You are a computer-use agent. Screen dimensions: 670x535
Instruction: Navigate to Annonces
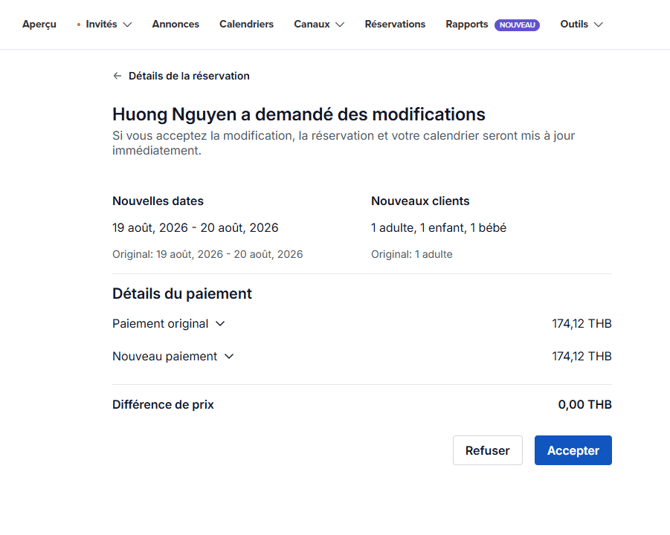175,24
